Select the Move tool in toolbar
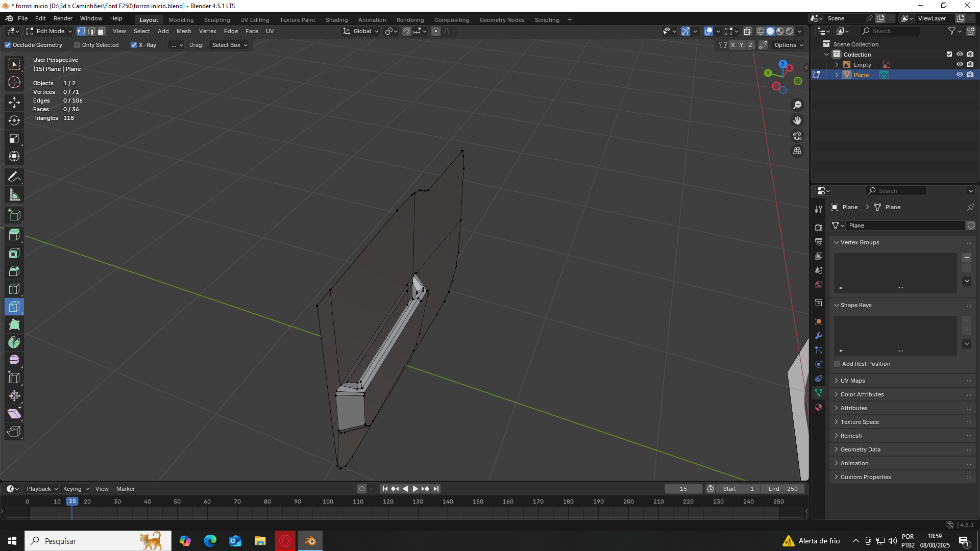The image size is (980, 551). pyautogui.click(x=14, y=103)
